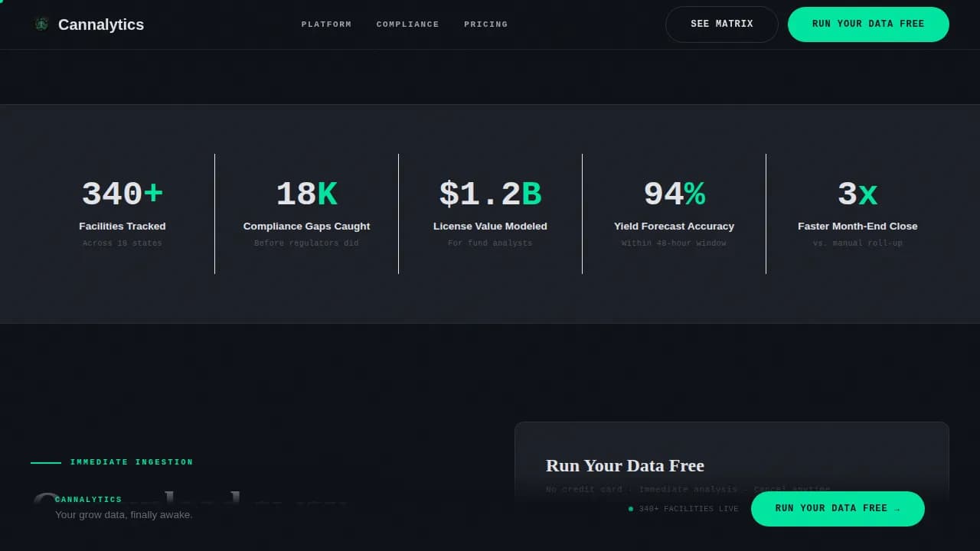The image size is (980, 551).
Task: Select the Across 18 states caption
Action: (x=122, y=243)
